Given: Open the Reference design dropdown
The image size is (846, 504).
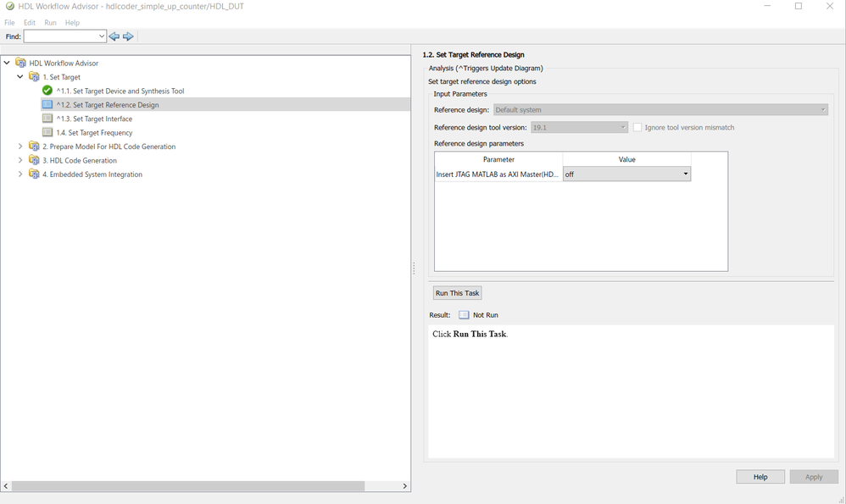Looking at the screenshot, I should pyautogui.click(x=660, y=109).
